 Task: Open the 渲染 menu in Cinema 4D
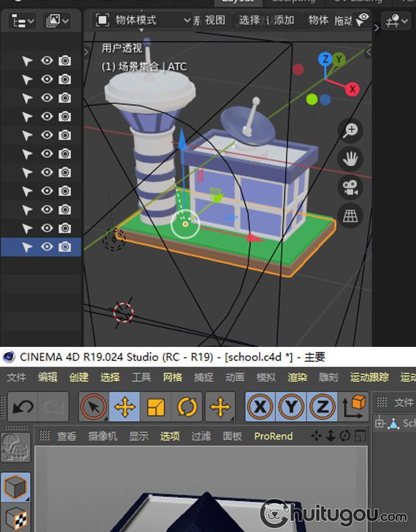pyautogui.click(x=297, y=377)
